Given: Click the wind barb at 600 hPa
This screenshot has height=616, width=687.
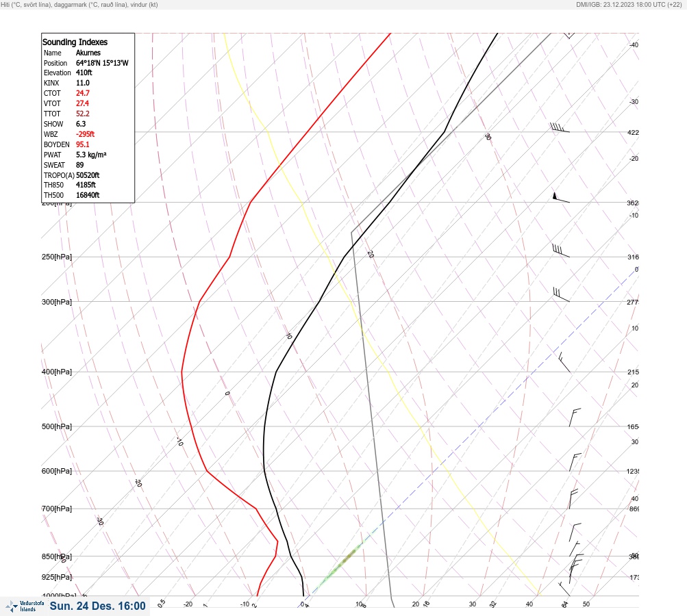Looking at the screenshot, I should point(575,462).
